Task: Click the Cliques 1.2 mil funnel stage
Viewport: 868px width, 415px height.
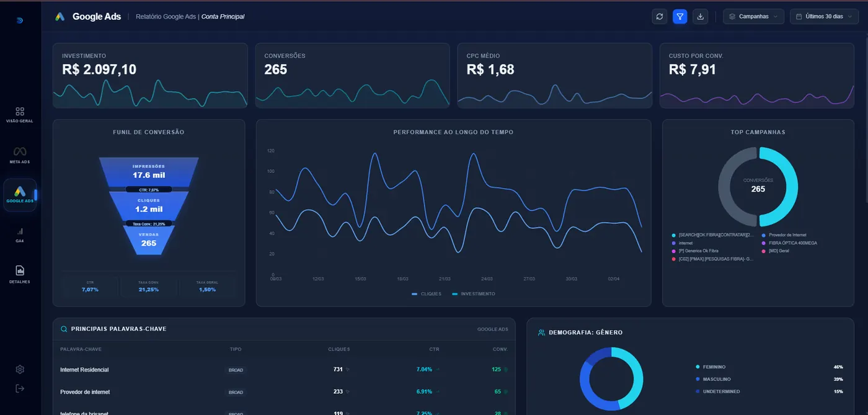Action: [149, 206]
